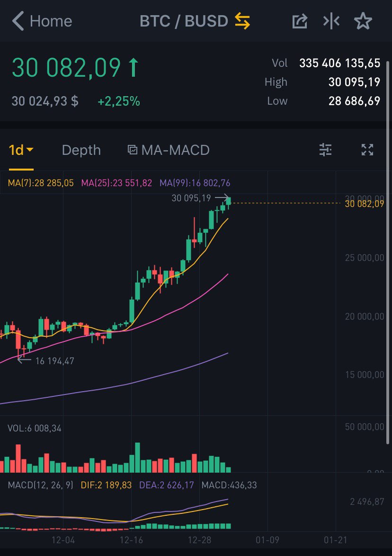Tap the MA(7) indicator value label

point(41,183)
